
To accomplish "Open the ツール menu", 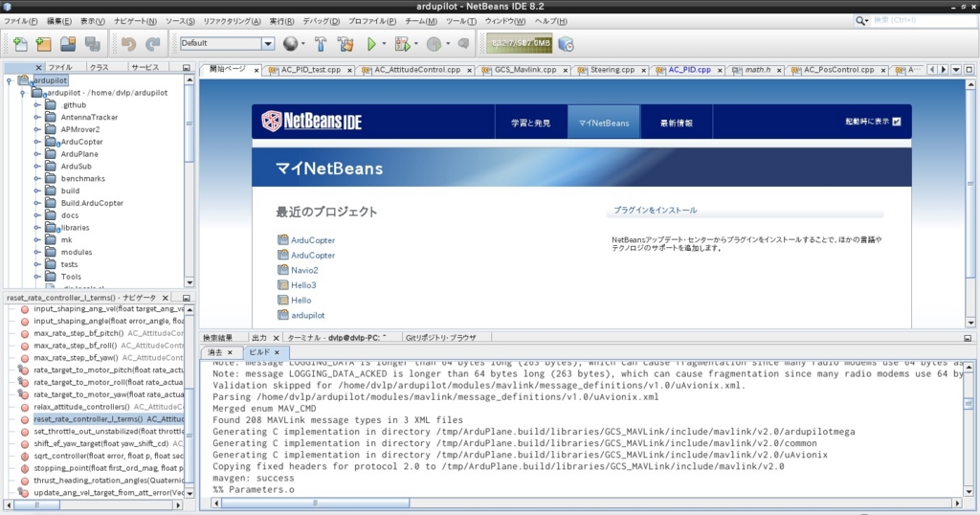I will pos(461,21).
